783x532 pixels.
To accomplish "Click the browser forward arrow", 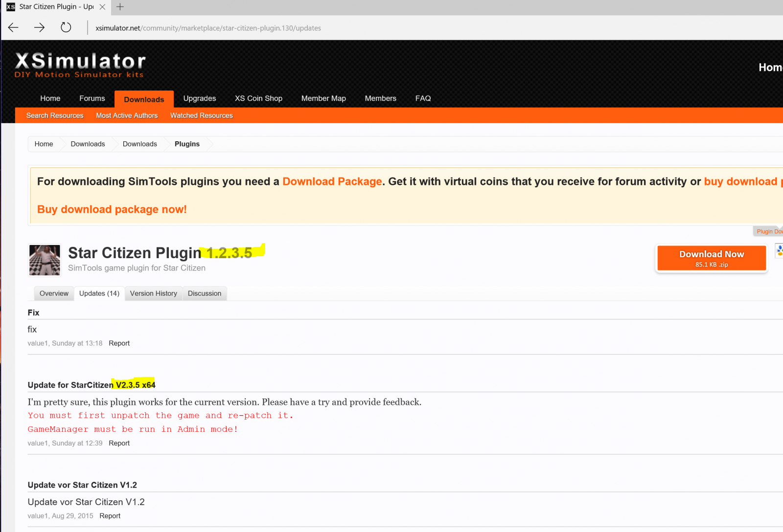I will (x=40, y=27).
